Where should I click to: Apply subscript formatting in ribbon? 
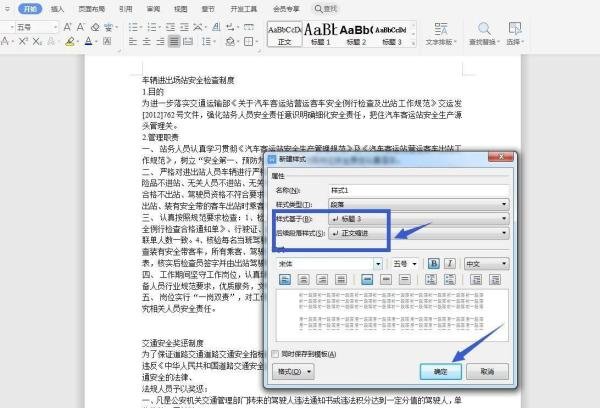[x=37, y=41]
